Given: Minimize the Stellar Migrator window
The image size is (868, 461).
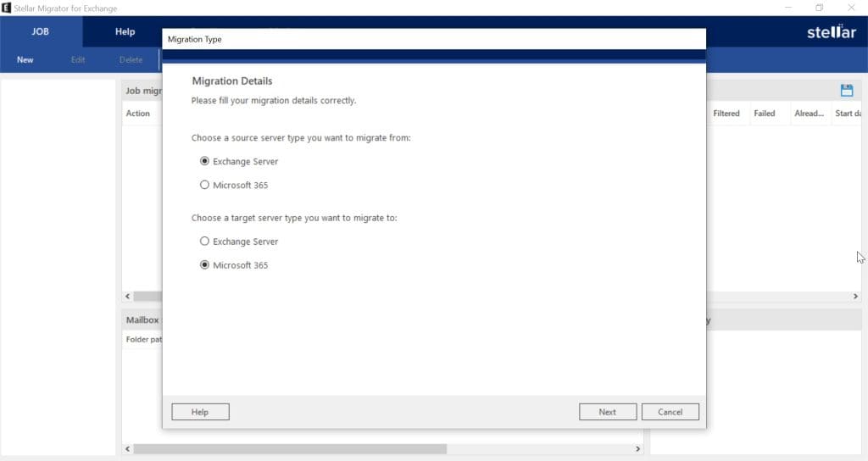Looking at the screenshot, I should [x=787, y=8].
